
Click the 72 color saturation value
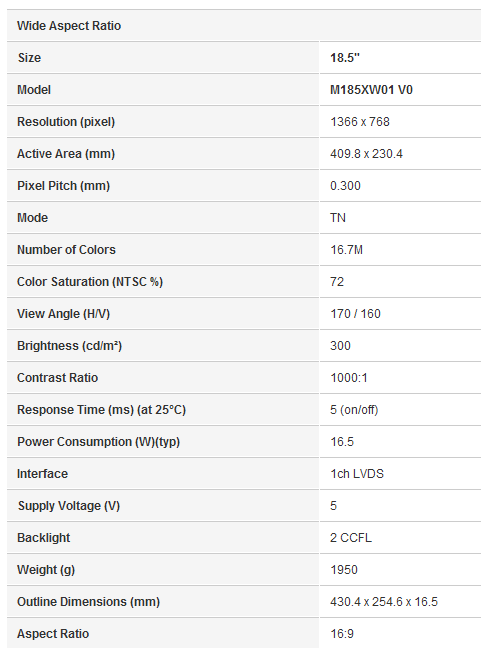[x=337, y=282]
